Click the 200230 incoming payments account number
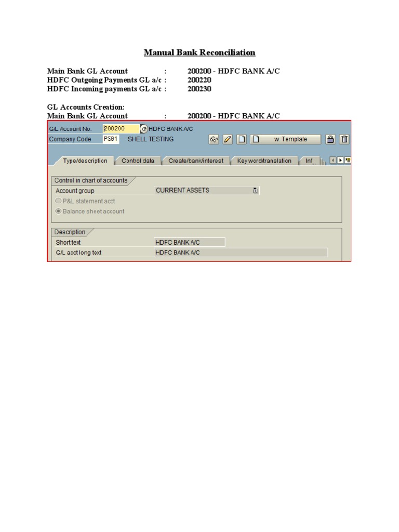Viewport: 399px width, 532px height. pyautogui.click(x=199, y=89)
